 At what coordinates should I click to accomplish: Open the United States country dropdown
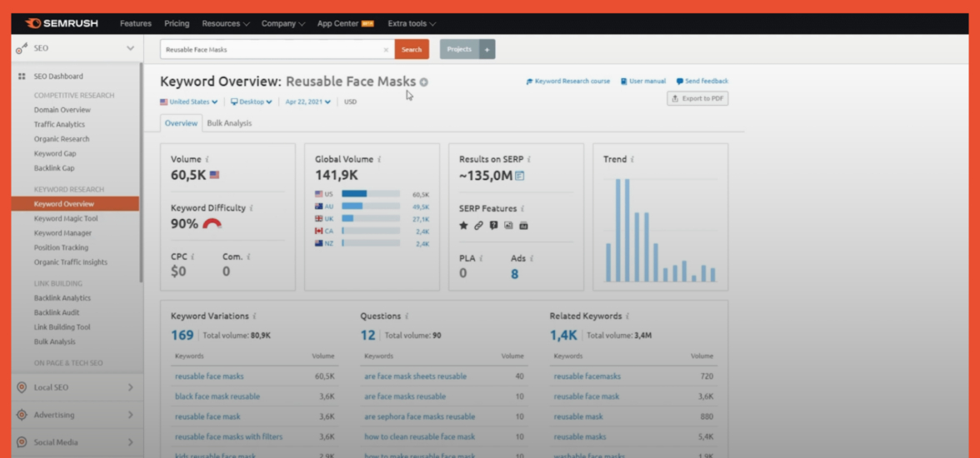(x=188, y=102)
